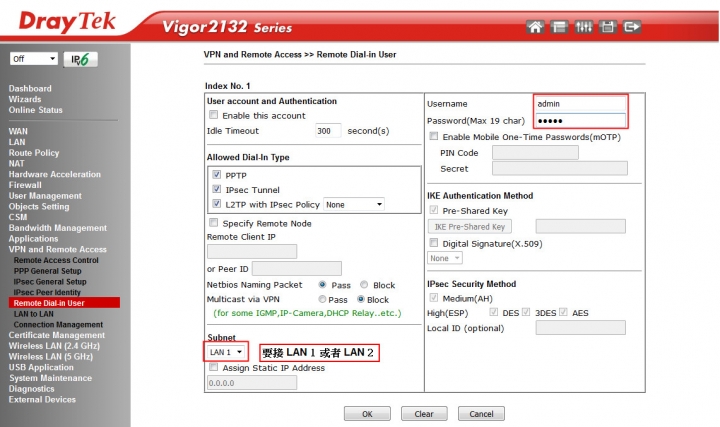Open Route Policy menu
Image resolution: width=720 pixels, height=427 pixels.
pos(34,152)
